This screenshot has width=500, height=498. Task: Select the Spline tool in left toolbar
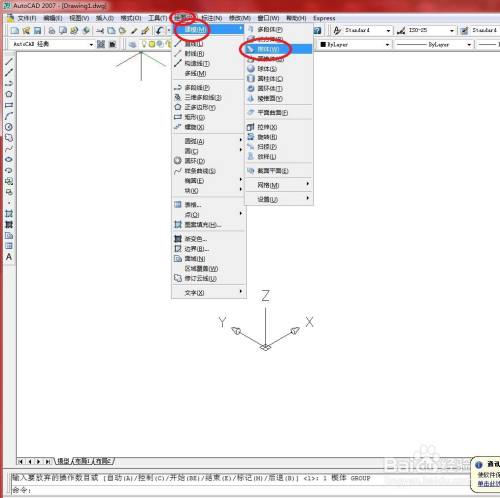tap(9, 149)
